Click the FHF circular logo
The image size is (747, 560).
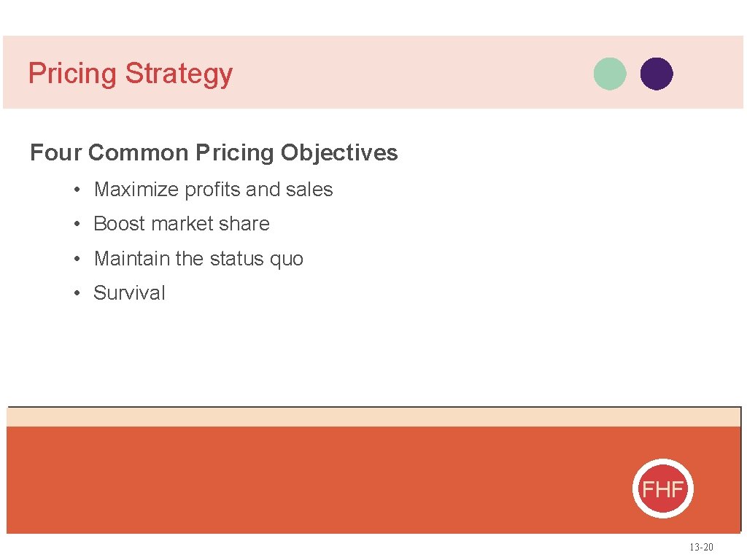point(662,489)
